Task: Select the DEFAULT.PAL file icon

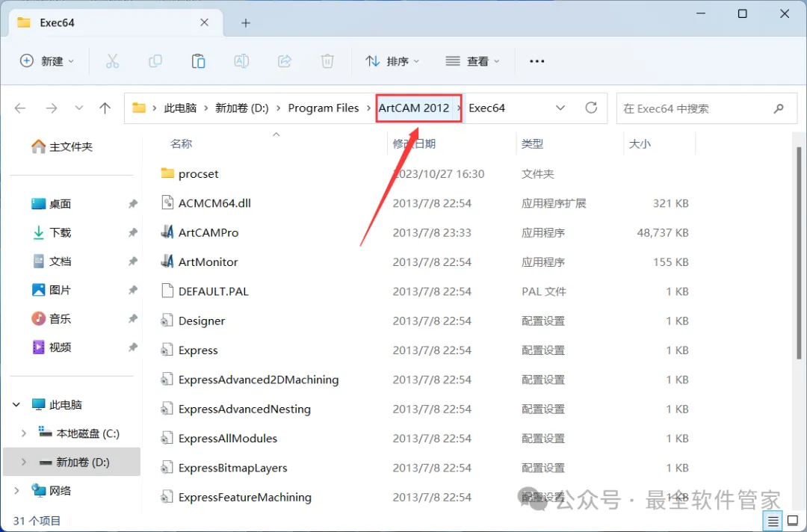Action: click(x=167, y=291)
